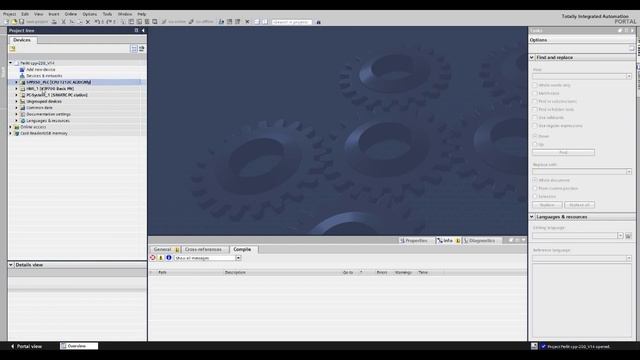Expand the Common data node
This screenshot has width=640, height=360.
coord(16,108)
